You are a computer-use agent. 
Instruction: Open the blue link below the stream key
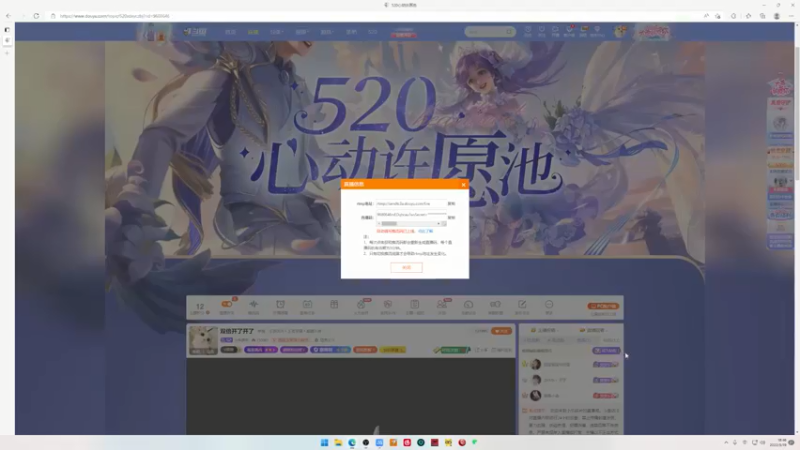coord(426,231)
